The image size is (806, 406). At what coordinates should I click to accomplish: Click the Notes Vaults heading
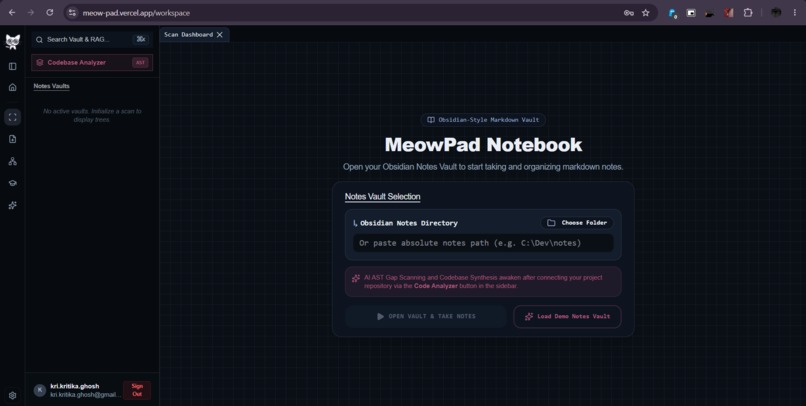[x=51, y=86]
